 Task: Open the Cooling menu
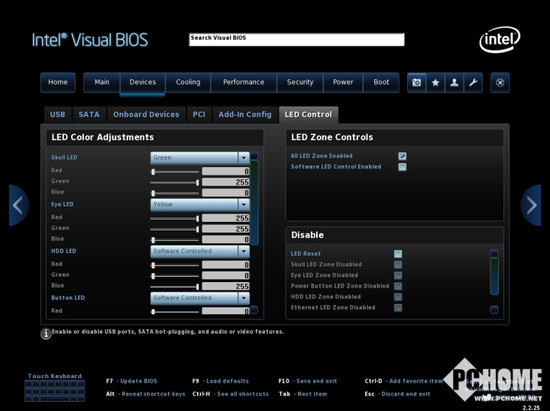pyautogui.click(x=188, y=82)
